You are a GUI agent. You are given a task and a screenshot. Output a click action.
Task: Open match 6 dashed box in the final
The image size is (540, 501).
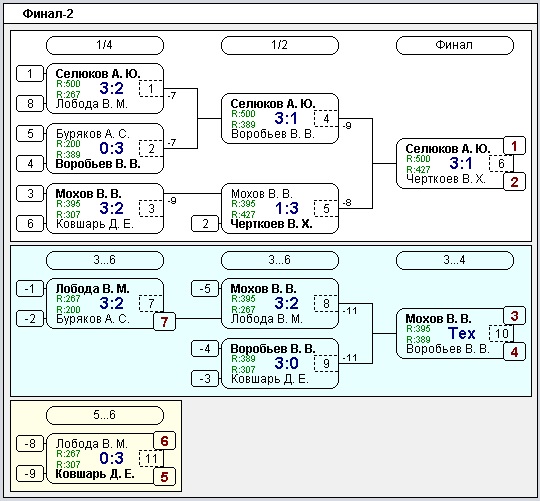501,163
